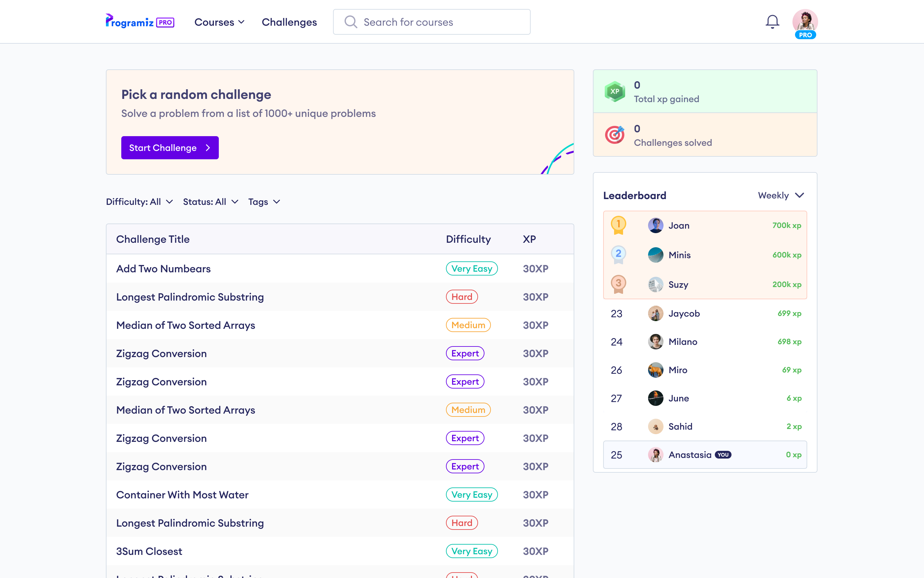Click Sahid's avatar in leaderboard
Screen dimensions: 924x578
[655, 427]
